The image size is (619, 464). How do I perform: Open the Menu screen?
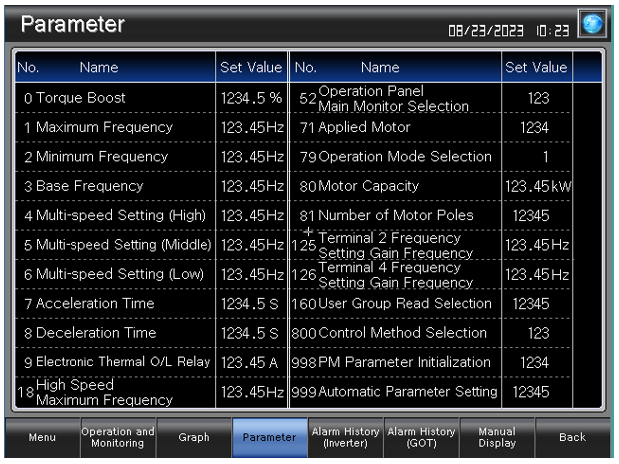click(42, 437)
